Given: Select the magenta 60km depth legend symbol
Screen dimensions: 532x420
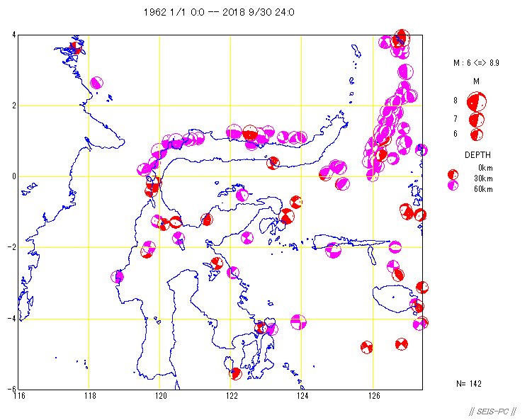Looking at the screenshot, I should pos(453,186).
